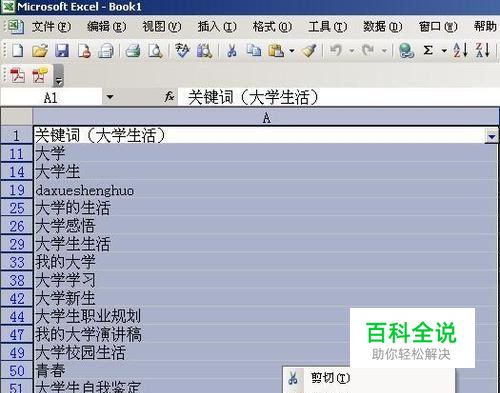Screen dimensions: 500x393
Task: Open the AutoFilter dropdown in cell A1
Action: tap(491, 136)
